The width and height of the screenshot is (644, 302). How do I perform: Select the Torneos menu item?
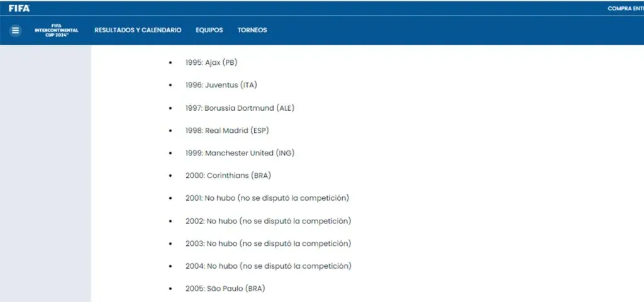(252, 30)
